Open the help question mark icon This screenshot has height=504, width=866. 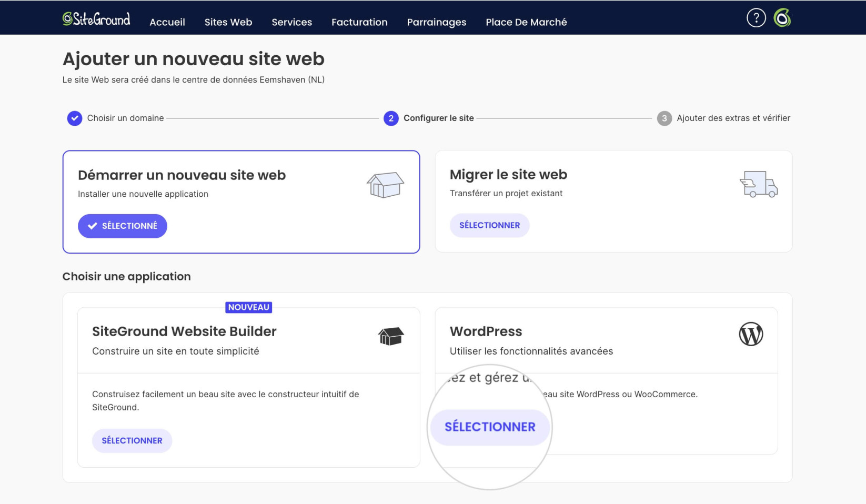(x=756, y=18)
